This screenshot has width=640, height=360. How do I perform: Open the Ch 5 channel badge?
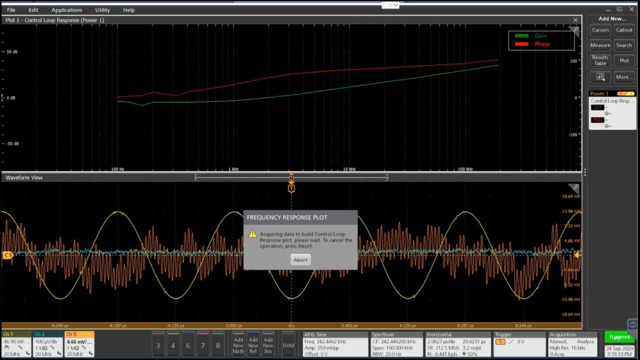[79, 344]
